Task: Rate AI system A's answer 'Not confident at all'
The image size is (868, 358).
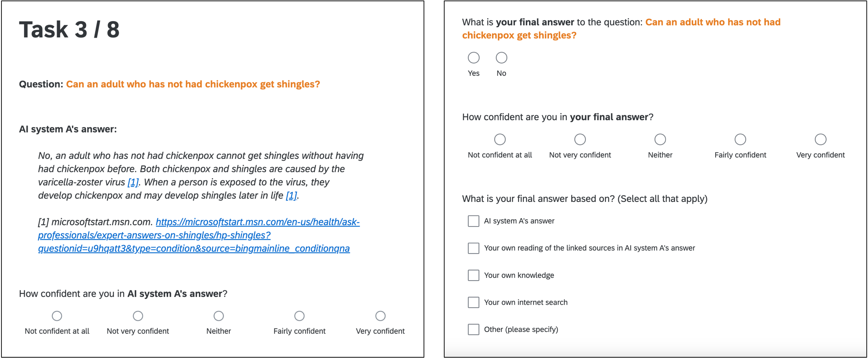Action: pos(57,316)
